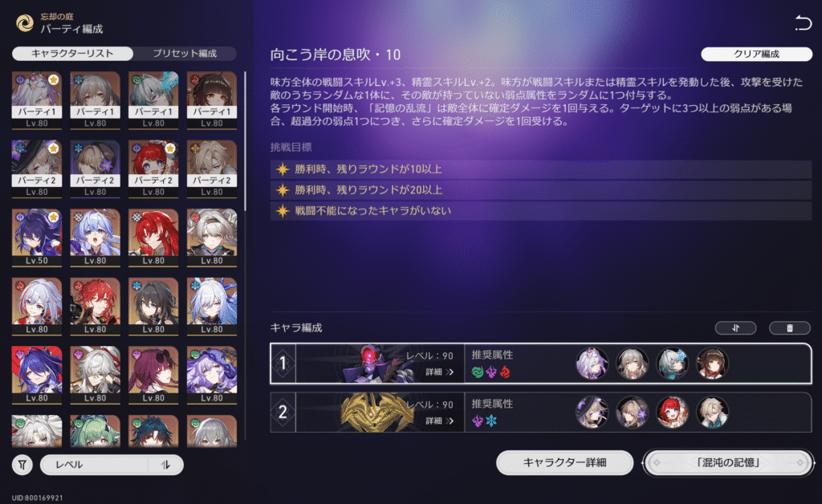The width and height of the screenshot is (822, 504).
Task: Click the trash icon to clear lineup
Action: tap(790, 328)
